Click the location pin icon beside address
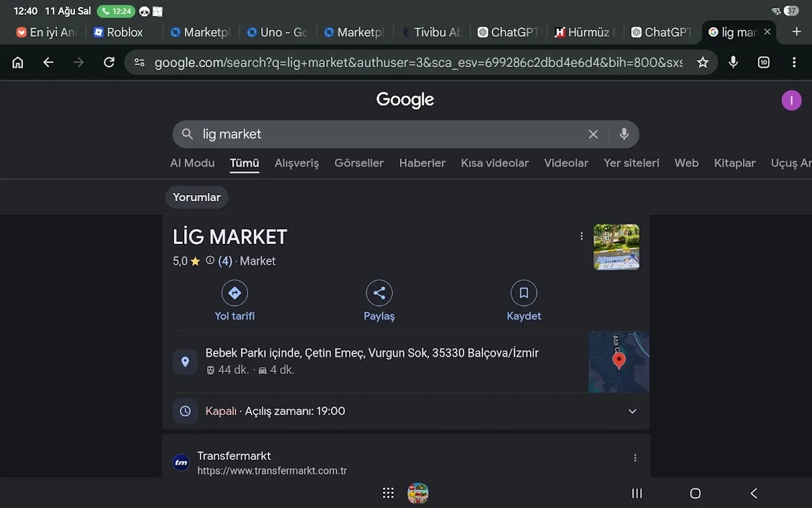Image resolution: width=812 pixels, height=508 pixels. (x=185, y=362)
